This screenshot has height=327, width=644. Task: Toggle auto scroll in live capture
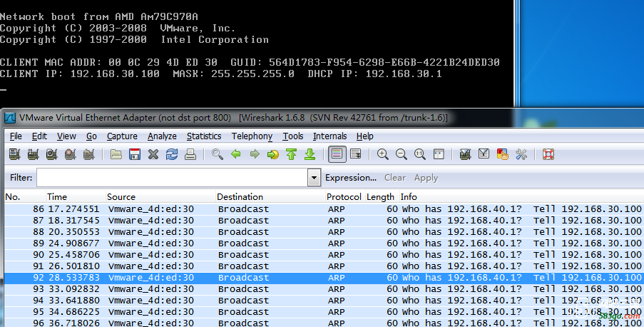356,154
